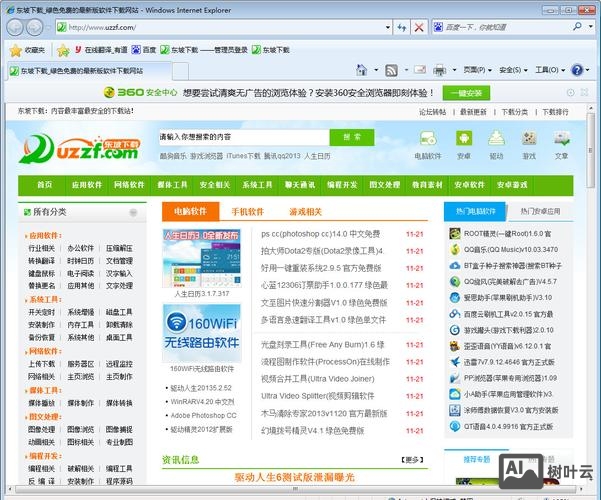Click the 迅雷7 bird icon
601x500 pixels.
[x=455, y=362]
